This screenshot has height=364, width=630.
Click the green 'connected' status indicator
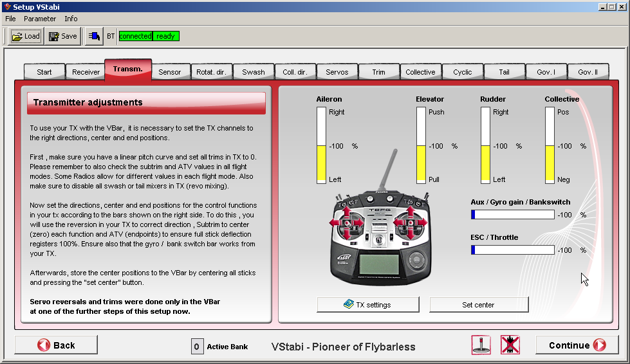135,36
